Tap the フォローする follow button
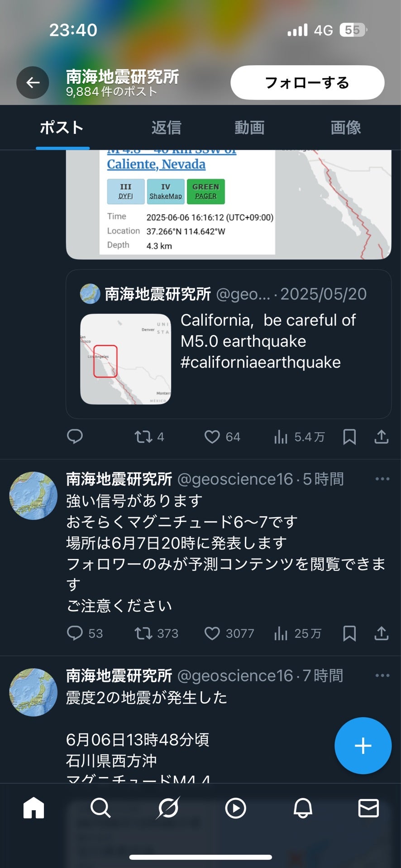Viewport: 401px width, 868px height. point(307,83)
